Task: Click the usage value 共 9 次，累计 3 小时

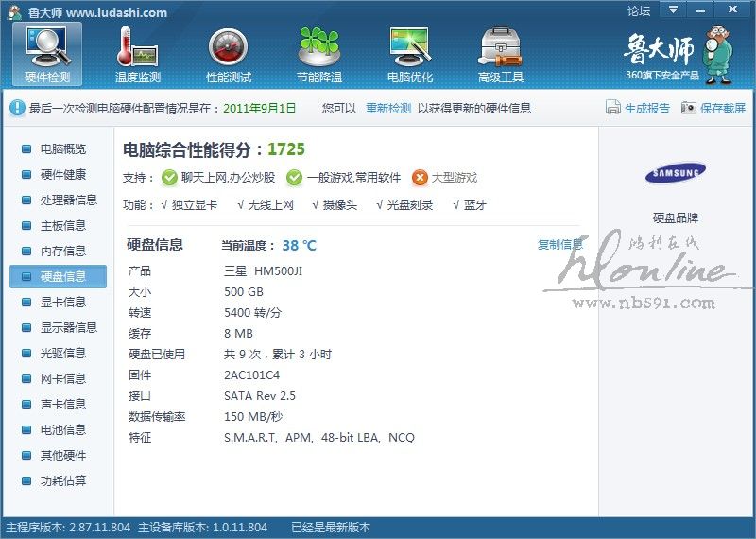Action: pos(278,355)
